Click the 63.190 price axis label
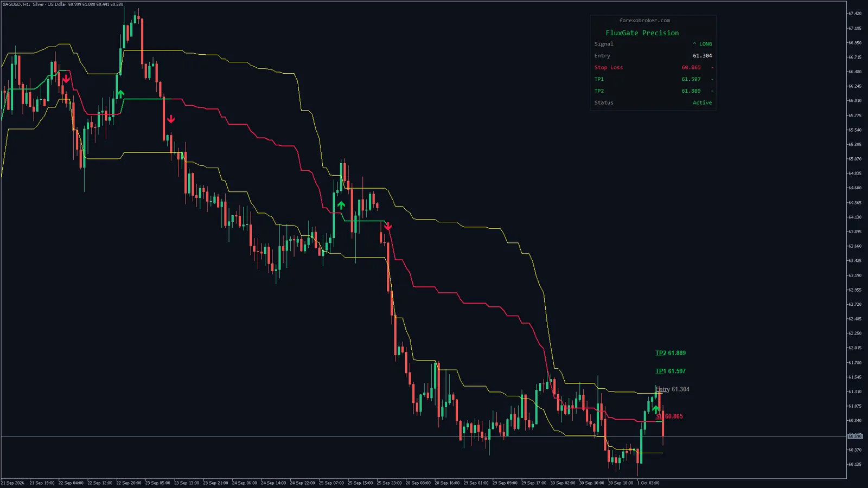This screenshot has height=488, width=868. coord(854,275)
